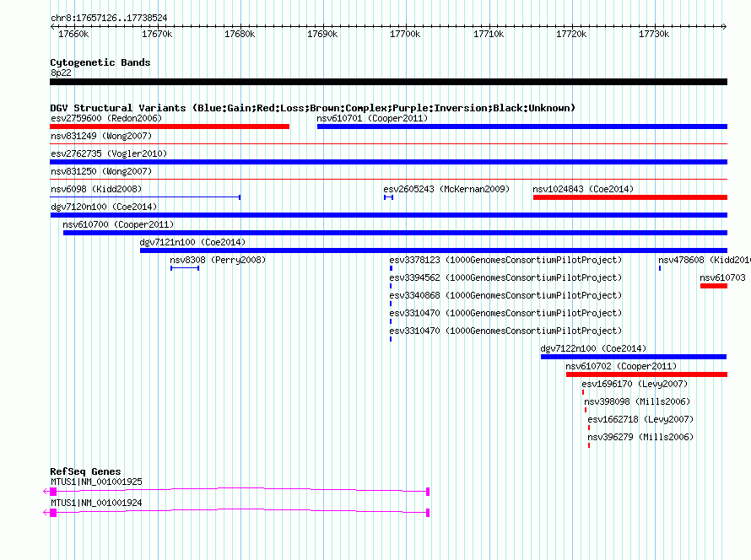Click the 17680k ruler position label
Screen dimensions: 751x560
pyautogui.click(x=240, y=34)
